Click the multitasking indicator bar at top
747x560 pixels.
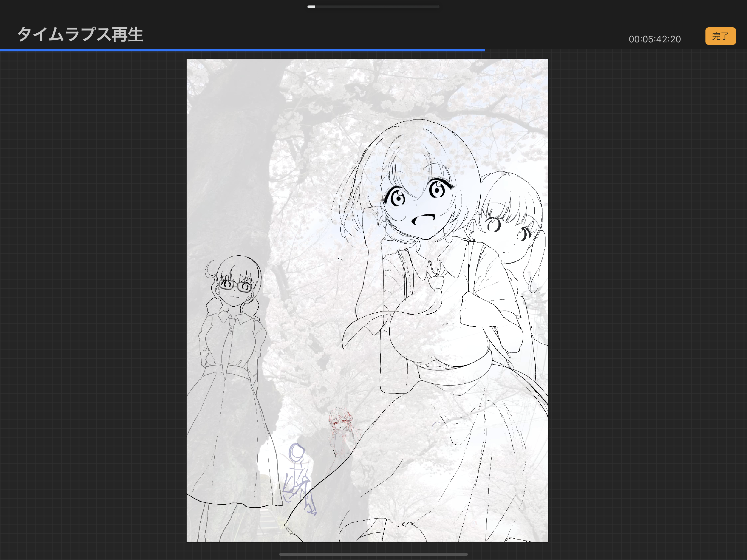click(373, 7)
